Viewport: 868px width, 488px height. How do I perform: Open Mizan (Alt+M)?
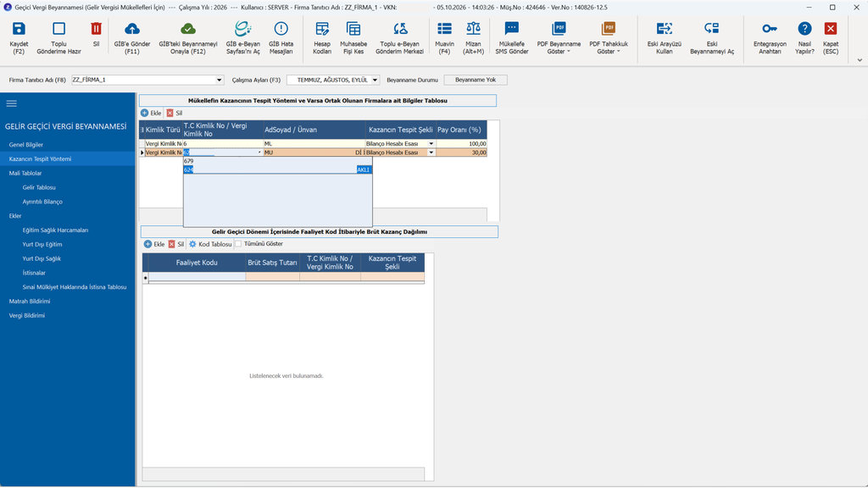point(473,38)
